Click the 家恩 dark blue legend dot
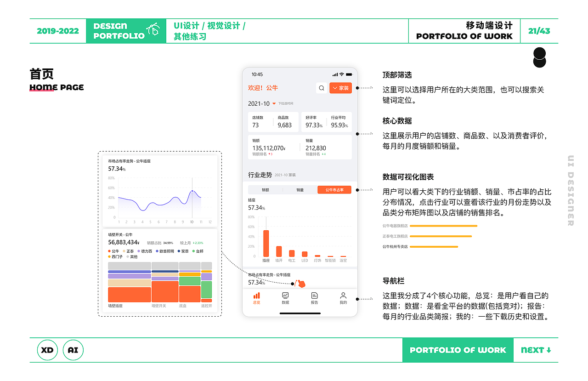 179,251
